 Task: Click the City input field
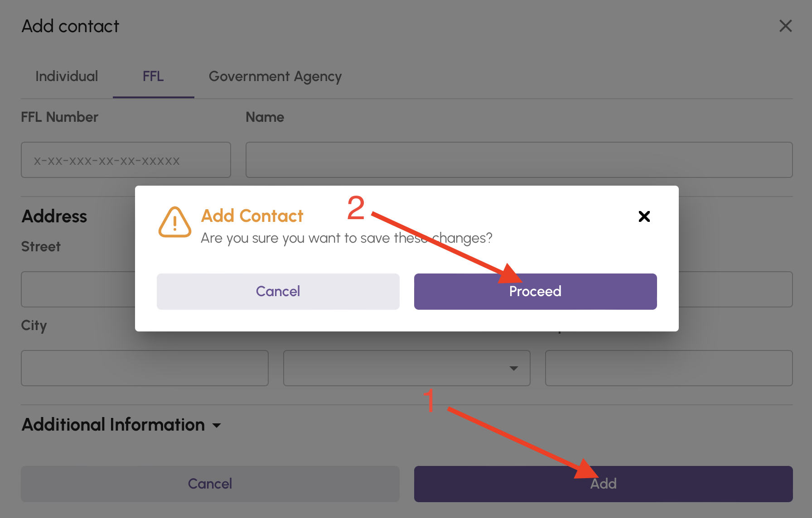pyautogui.click(x=145, y=368)
